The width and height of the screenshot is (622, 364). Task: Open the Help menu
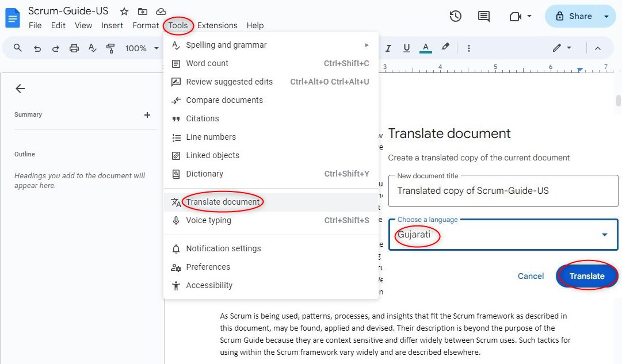coord(255,25)
